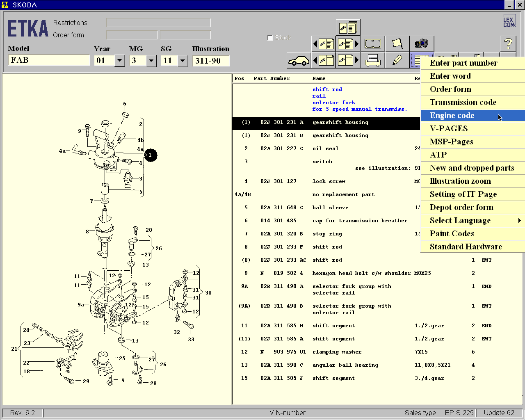Open the illustration index pages icon
The height and width of the screenshot is (420, 525).
click(348, 27)
